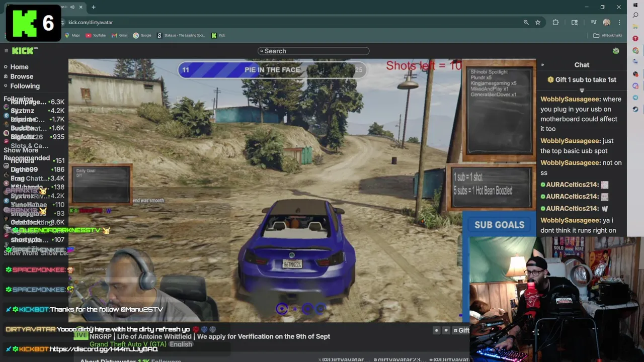Collapse the Chat panel arrow

(542, 65)
